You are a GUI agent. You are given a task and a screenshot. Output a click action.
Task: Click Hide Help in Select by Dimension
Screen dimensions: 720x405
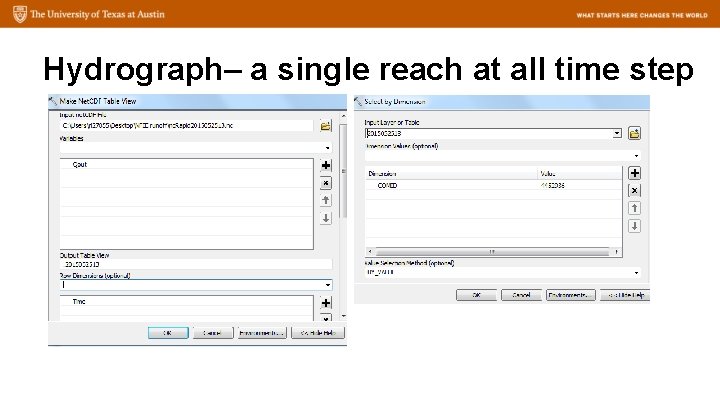click(625, 295)
